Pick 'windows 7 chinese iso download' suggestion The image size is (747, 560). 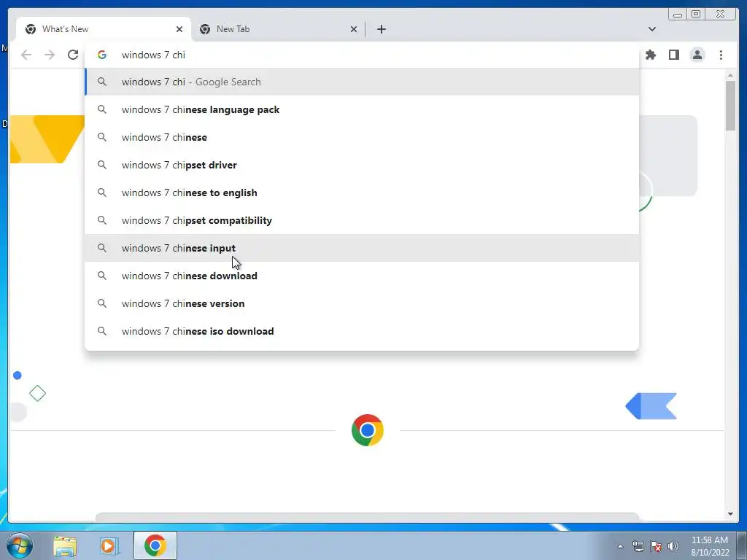coord(362,331)
